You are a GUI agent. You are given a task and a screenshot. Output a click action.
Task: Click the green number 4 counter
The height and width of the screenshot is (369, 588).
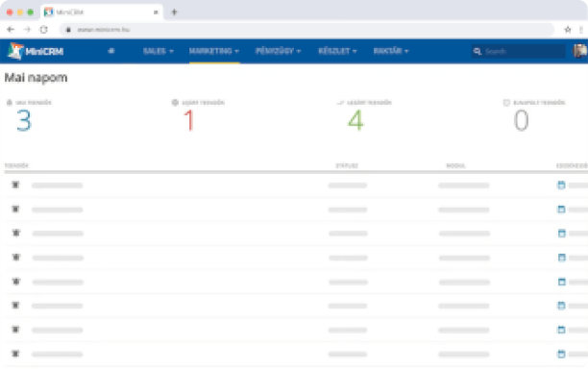click(355, 121)
